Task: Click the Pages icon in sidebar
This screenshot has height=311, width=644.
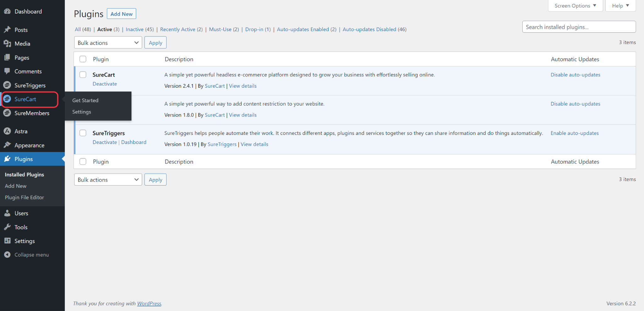Action: click(x=7, y=58)
